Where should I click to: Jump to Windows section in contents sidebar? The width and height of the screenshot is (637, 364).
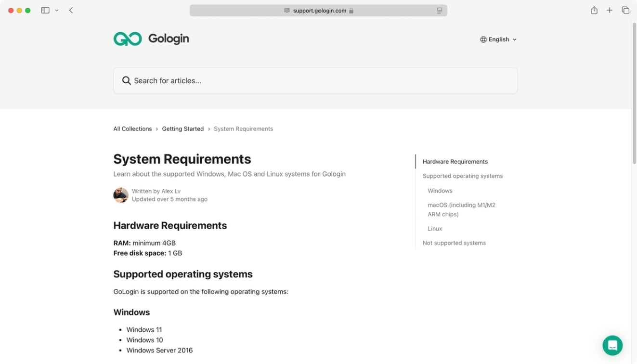pos(440,191)
